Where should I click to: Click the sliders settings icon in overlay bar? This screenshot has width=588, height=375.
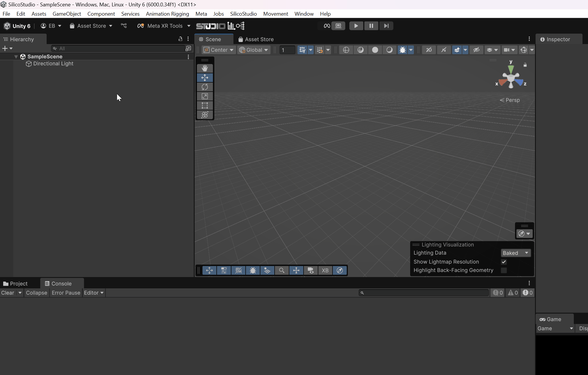pyautogui.click(x=224, y=270)
